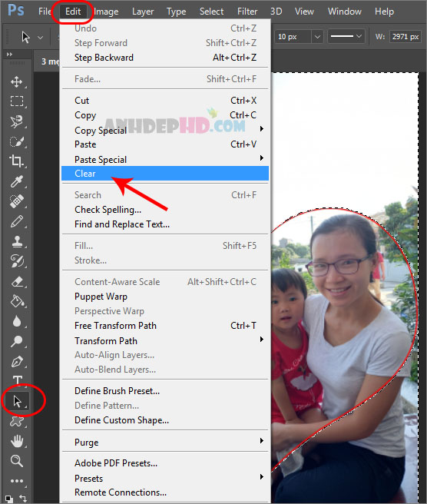Viewport: 427px width, 504px height.
Task: Select the Pen tool
Action: pos(17,361)
